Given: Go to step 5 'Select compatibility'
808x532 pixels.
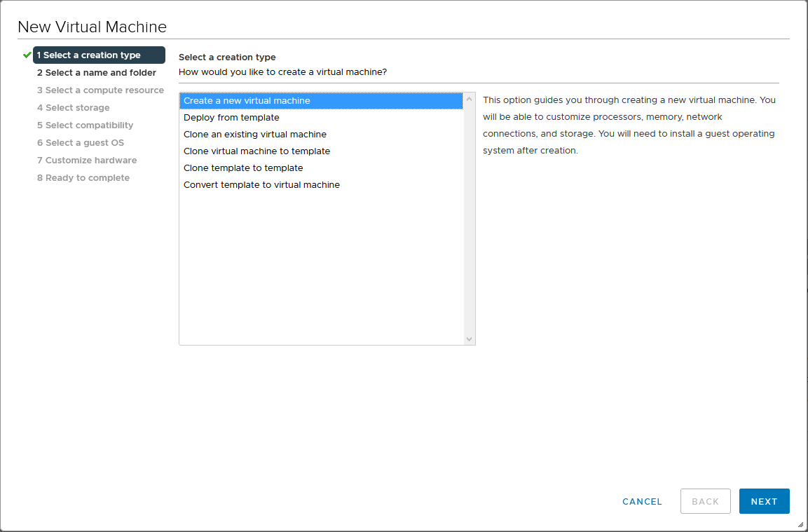Looking at the screenshot, I should (85, 125).
